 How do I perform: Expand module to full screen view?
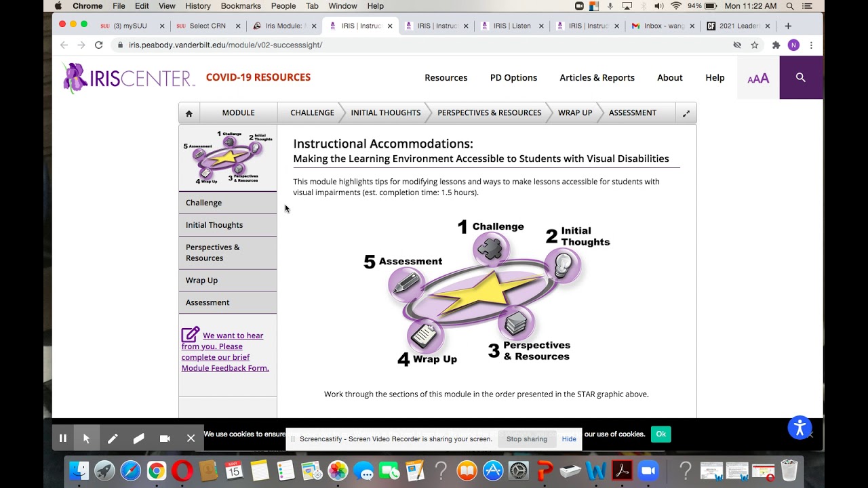point(686,113)
